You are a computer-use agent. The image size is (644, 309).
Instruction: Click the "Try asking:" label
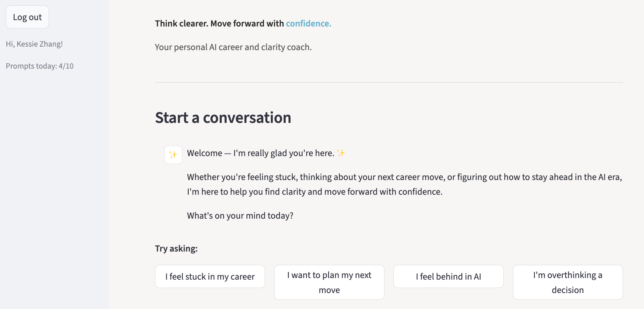pos(176,249)
